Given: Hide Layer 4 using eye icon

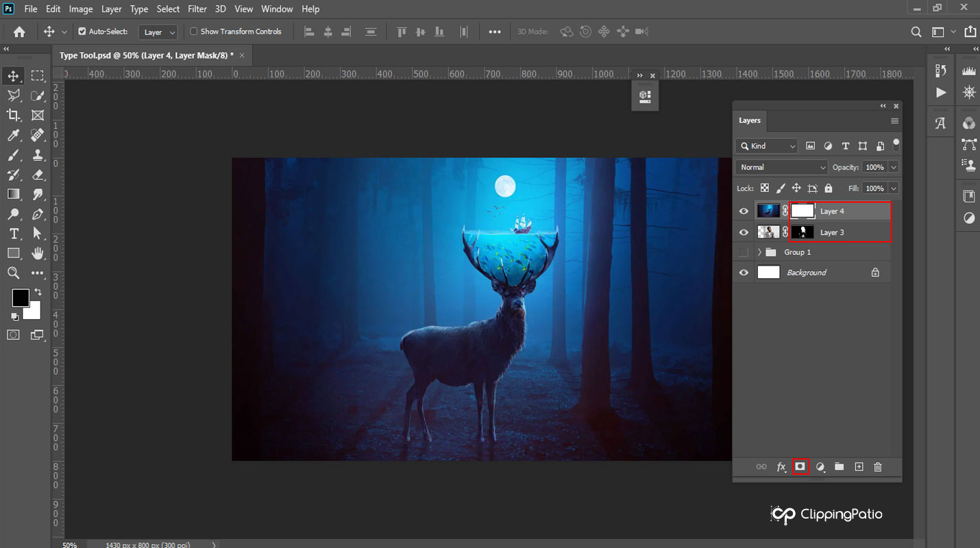Looking at the screenshot, I should [744, 212].
